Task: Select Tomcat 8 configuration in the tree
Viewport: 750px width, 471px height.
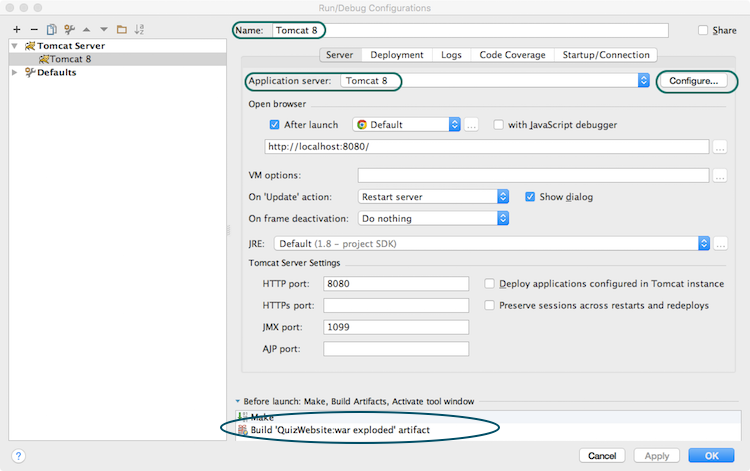Action: [x=117, y=59]
